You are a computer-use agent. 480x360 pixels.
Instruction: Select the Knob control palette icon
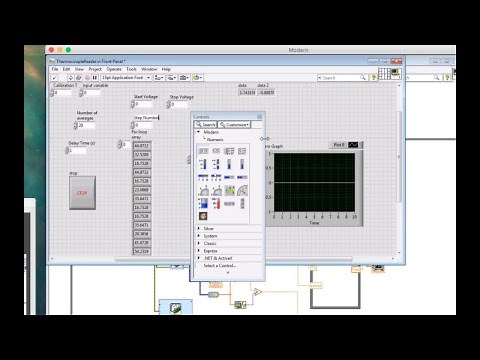[203, 191]
